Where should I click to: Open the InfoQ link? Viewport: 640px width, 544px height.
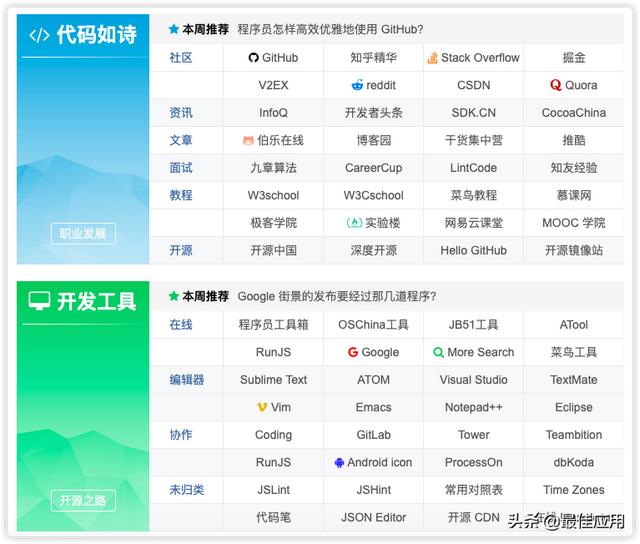(x=273, y=113)
